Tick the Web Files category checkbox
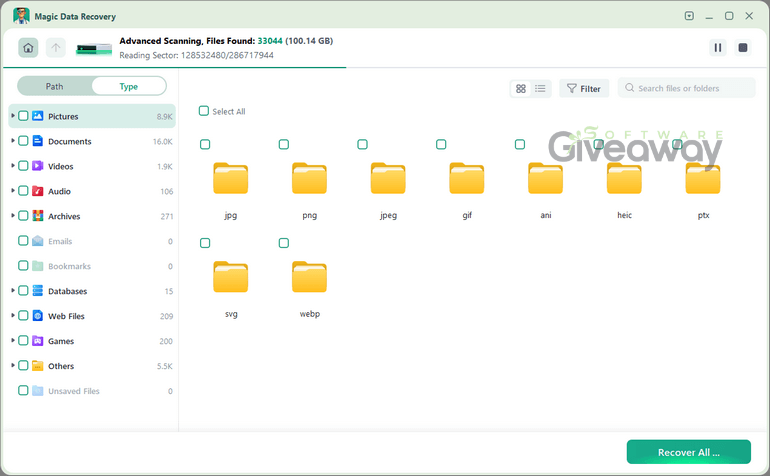The image size is (770, 476). coord(23,315)
